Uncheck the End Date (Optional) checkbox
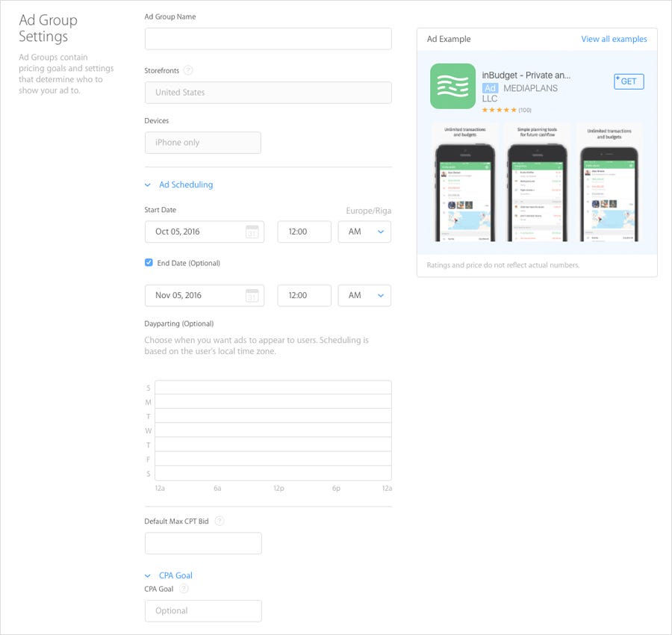Screen dimensions: 672x635 149,262
